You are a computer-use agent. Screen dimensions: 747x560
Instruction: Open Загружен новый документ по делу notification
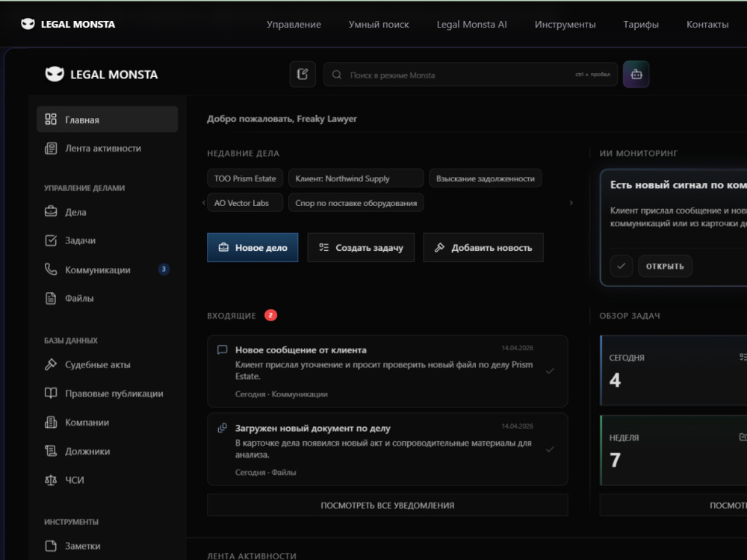point(387,449)
